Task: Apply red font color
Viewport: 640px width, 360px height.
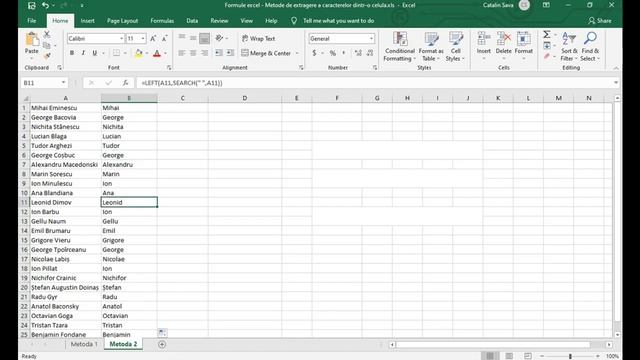Action: (157, 53)
